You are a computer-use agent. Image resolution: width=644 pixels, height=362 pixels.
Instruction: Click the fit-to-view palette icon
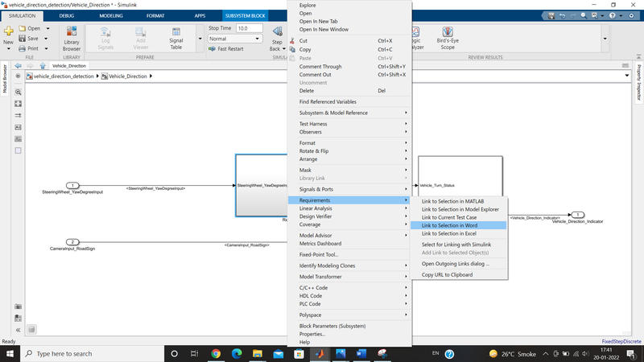pyautogui.click(x=18, y=104)
